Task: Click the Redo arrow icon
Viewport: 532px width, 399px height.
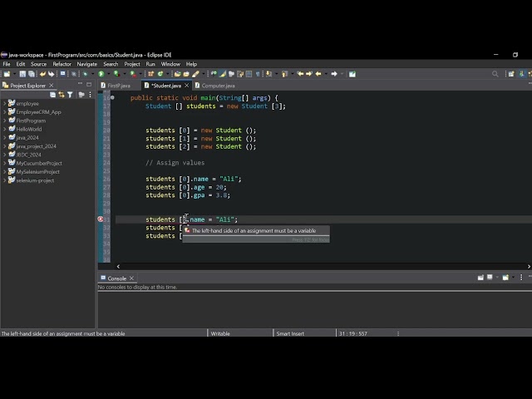Action: click(x=52, y=74)
